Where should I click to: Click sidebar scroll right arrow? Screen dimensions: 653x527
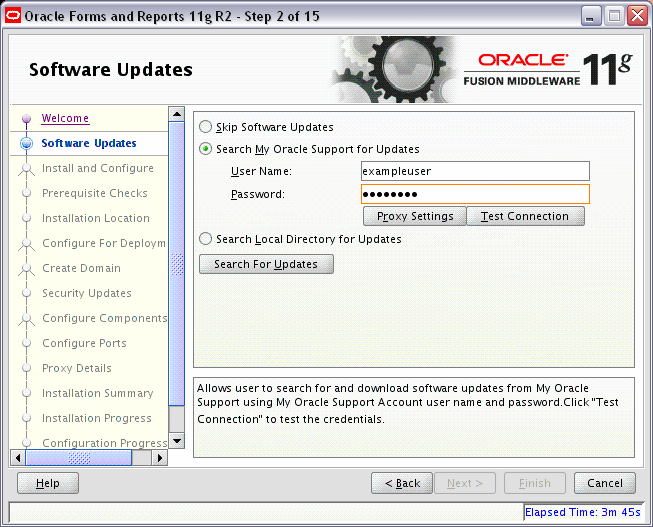[x=160, y=458]
